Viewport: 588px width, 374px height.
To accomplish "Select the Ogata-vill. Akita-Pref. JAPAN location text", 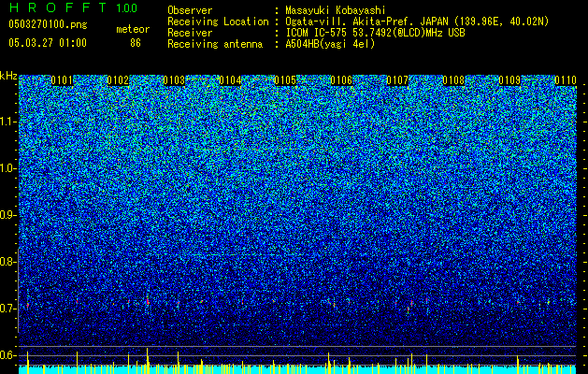I will click(417, 22).
